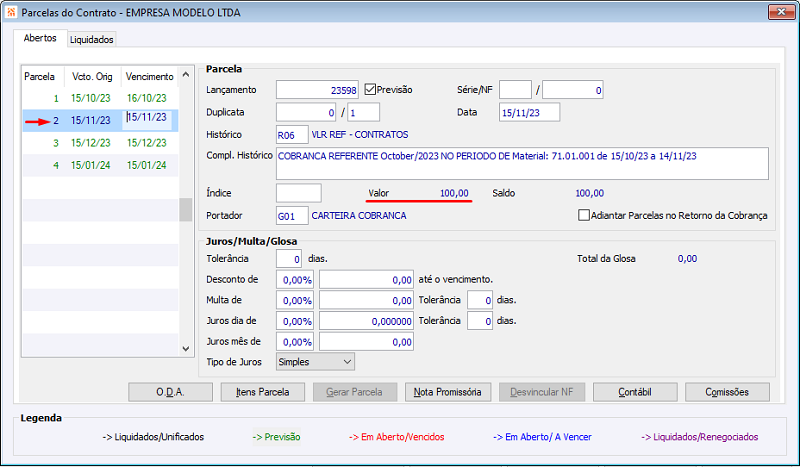Click the Portador code field G01
This screenshot has height=467, width=800.
click(291, 215)
